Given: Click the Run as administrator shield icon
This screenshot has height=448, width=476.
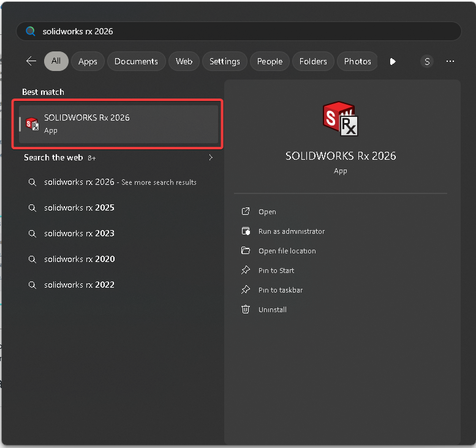Looking at the screenshot, I should point(246,231).
